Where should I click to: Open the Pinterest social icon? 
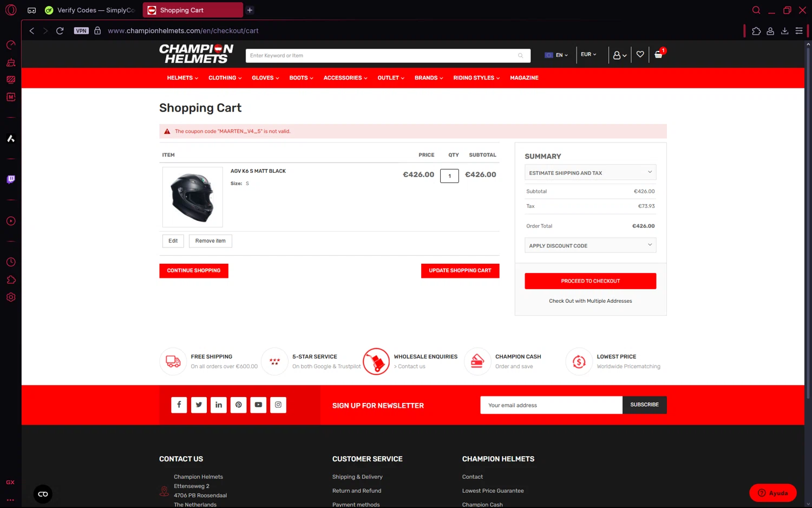tap(238, 405)
